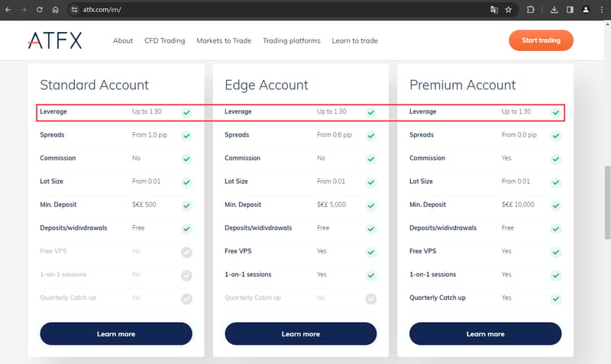The width and height of the screenshot is (611, 364).
Task: Expand the CFD Trading nav menu
Action: [x=164, y=41]
